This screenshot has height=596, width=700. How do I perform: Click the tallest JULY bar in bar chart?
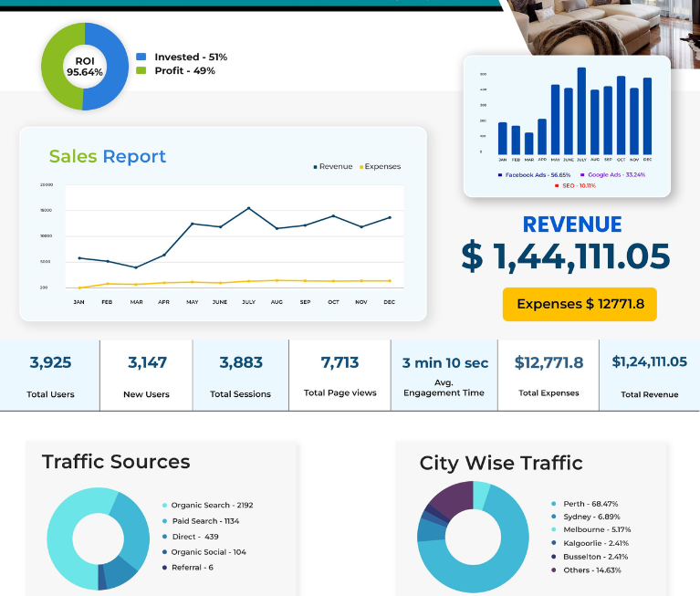point(581,111)
